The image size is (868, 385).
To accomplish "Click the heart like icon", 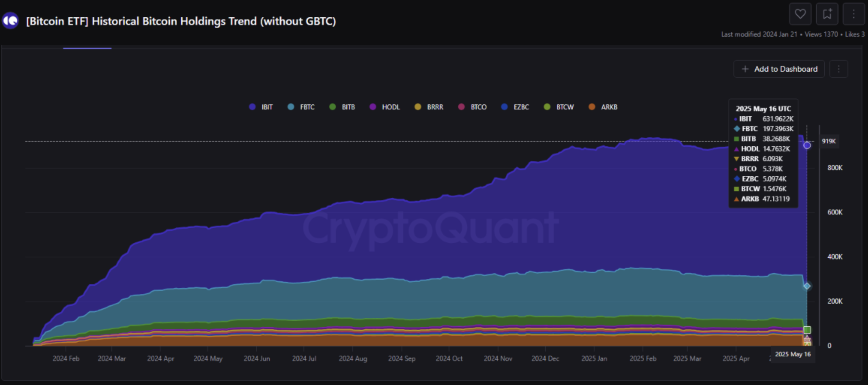I will click(x=800, y=14).
